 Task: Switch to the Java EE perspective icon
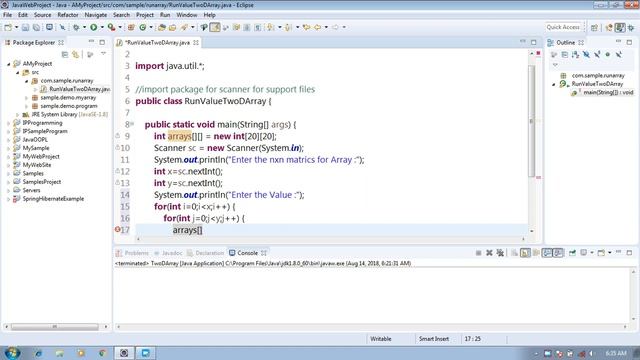point(609,27)
